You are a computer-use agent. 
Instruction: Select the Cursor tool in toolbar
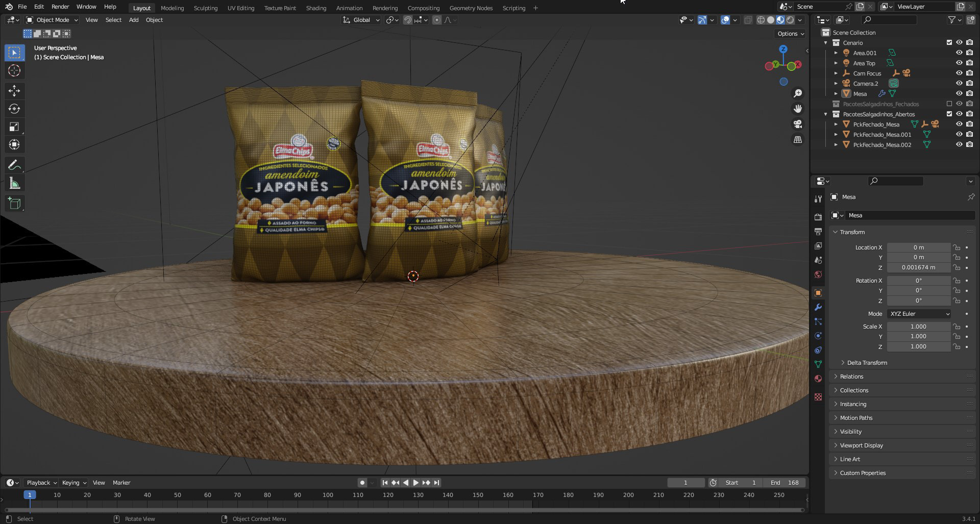tap(14, 70)
